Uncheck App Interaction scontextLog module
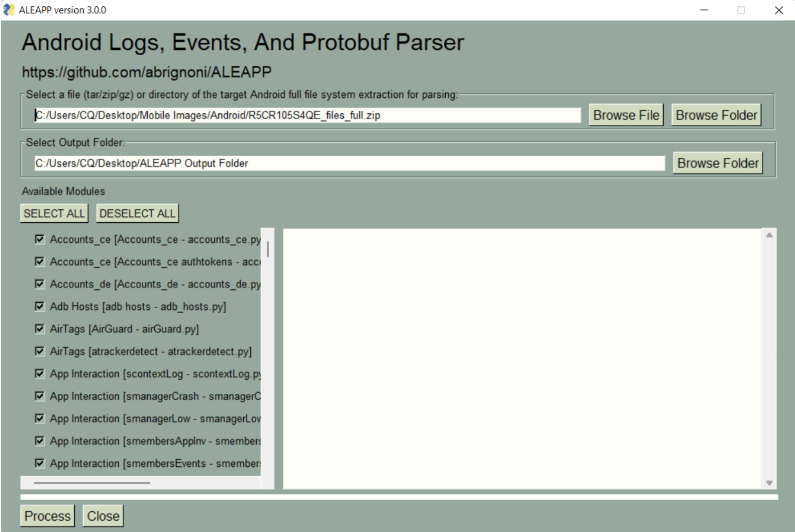795x532 pixels. click(40, 373)
